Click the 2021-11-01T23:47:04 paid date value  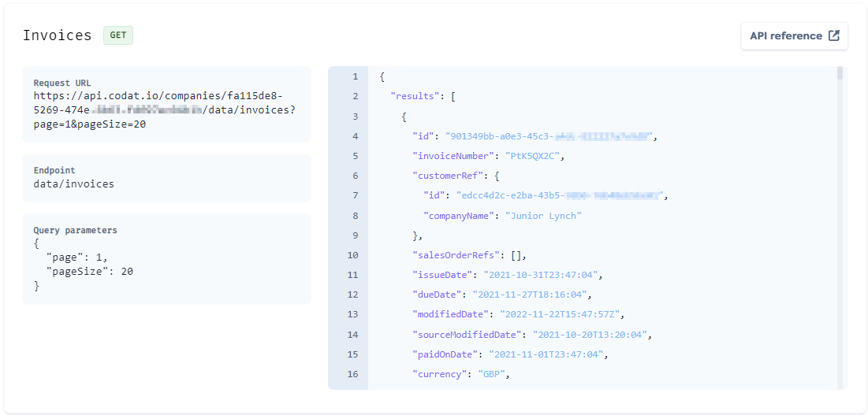pos(546,355)
